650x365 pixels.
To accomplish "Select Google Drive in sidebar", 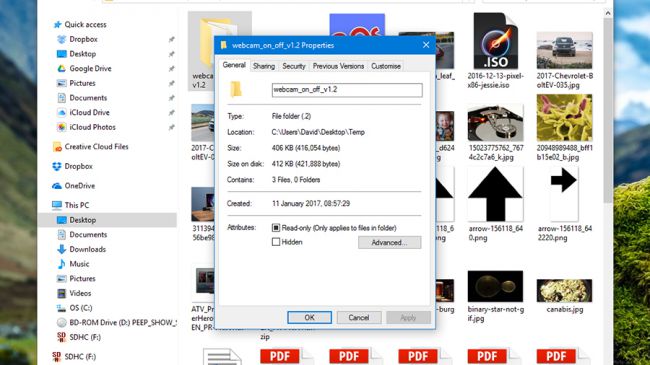I will [x=90, y=68].
